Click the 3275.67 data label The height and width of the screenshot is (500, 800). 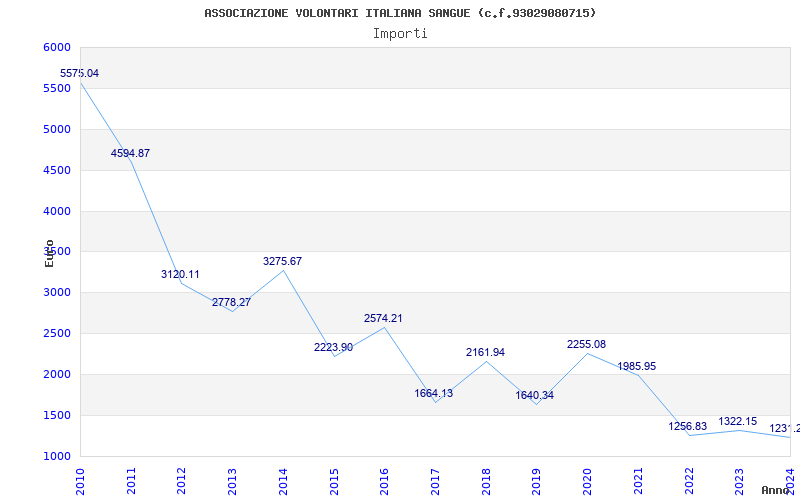pyautogui.click(x=282, y=261)
